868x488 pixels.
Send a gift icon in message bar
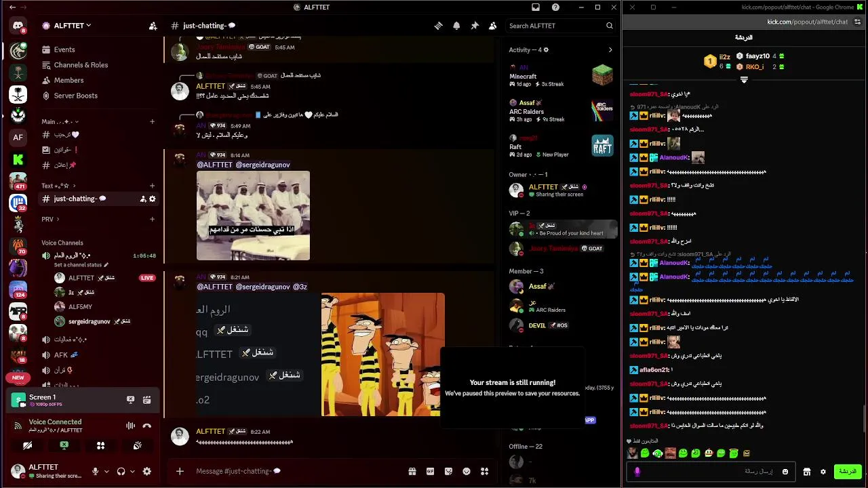click(412, 471)
